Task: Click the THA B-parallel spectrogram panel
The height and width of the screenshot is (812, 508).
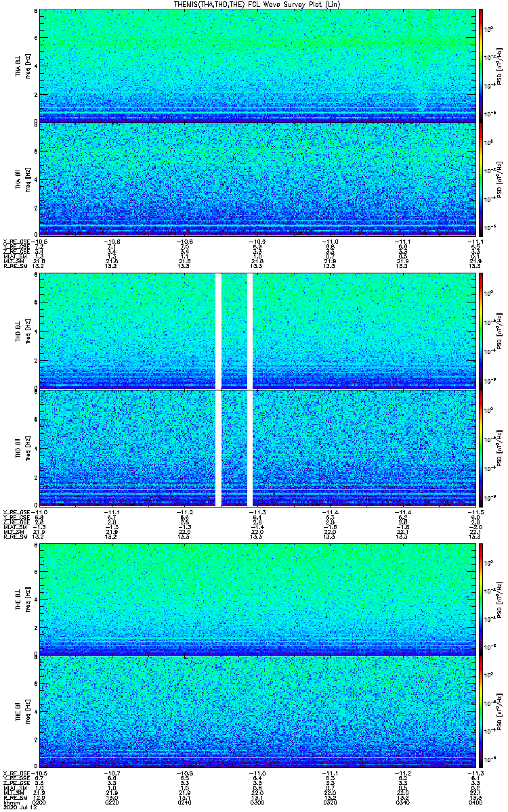Action: click(257, 179)
